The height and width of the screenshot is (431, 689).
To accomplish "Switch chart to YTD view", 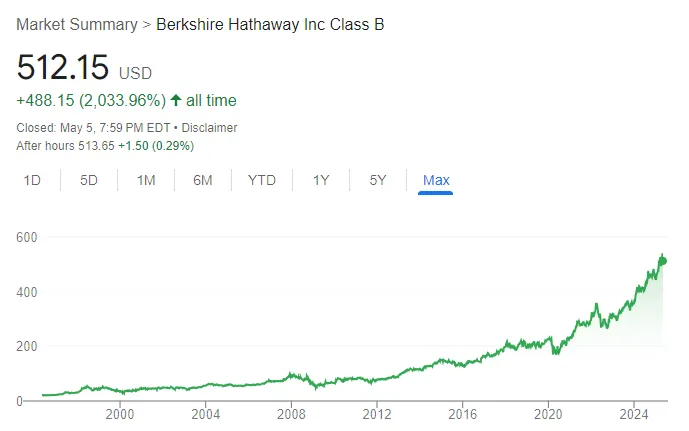I will 262,180.
